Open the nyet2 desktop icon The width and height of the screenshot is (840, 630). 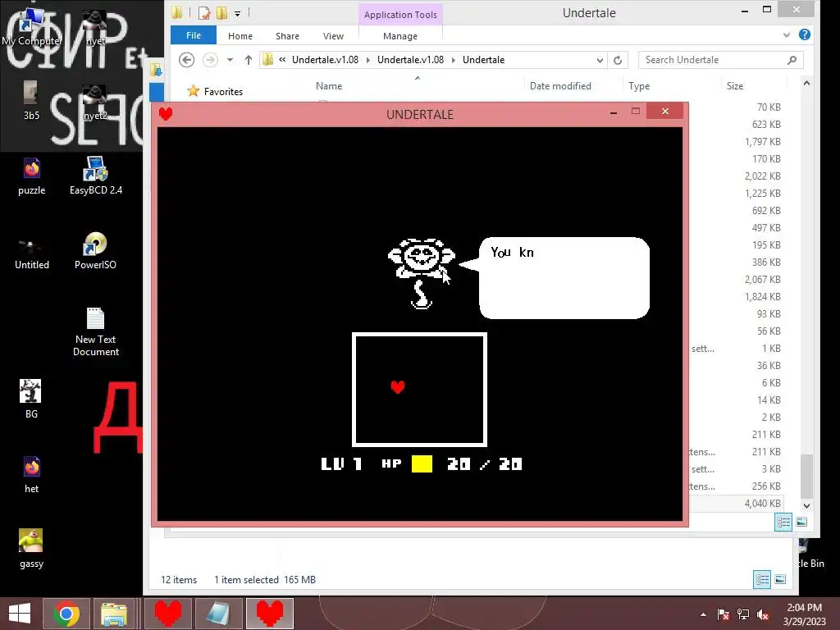[95, 101]
